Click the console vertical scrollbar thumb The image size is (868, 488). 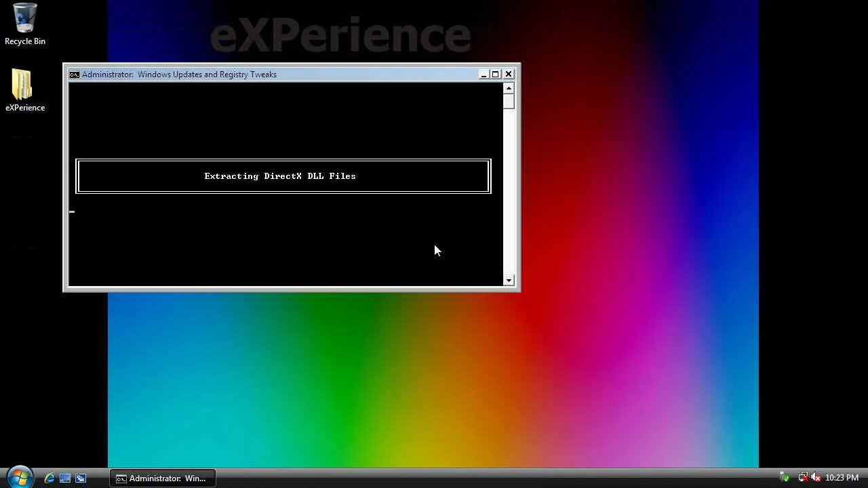pos(509,102)
